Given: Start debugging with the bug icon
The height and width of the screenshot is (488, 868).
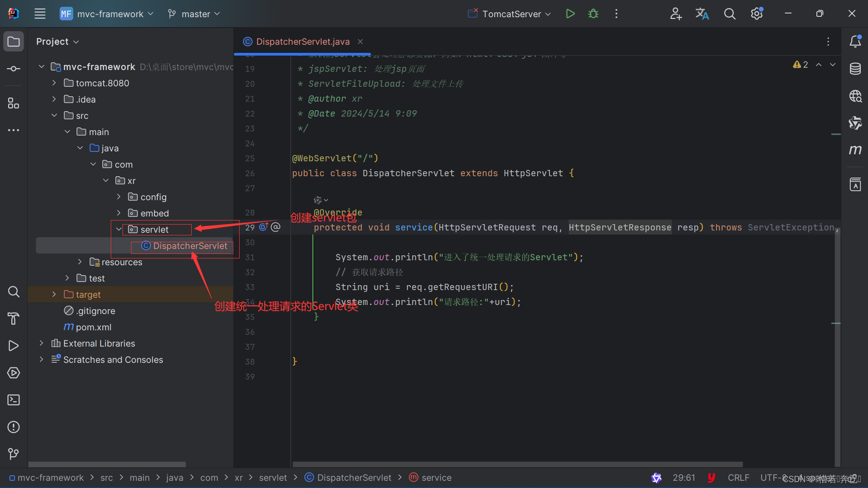Looking at the screenshot, I should pyautogui.click(x=593, y=14).
